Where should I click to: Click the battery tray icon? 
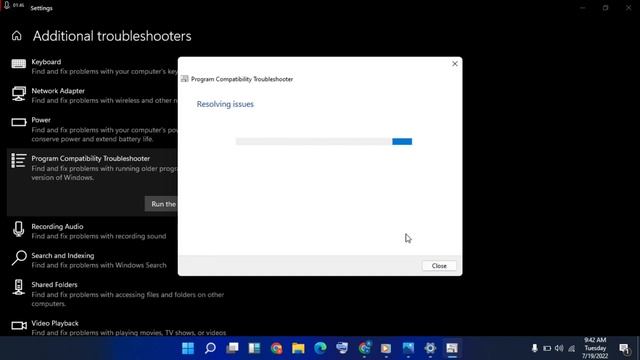[x=547, y=348]
